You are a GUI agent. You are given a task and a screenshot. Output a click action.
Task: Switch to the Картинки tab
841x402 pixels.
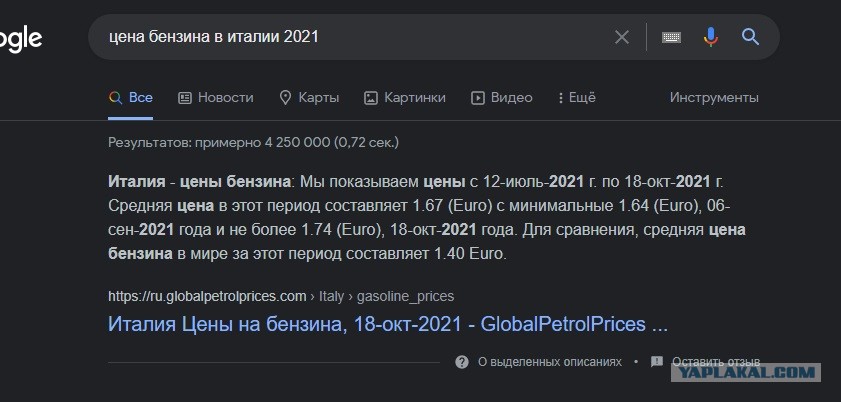405,98
